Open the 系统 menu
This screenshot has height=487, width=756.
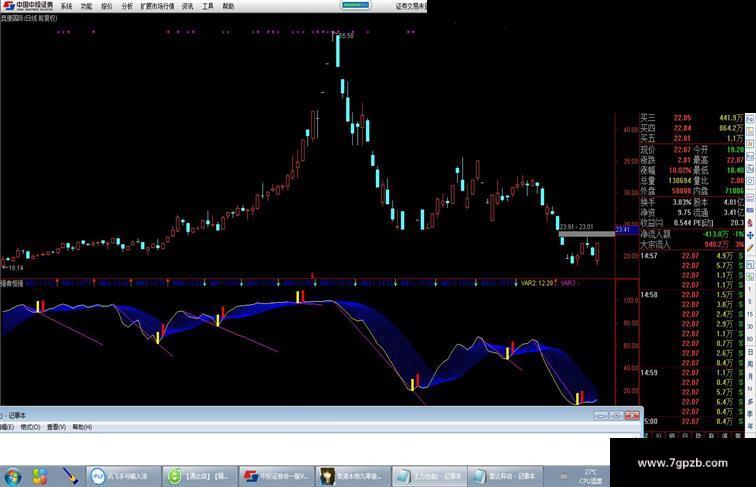click(66, 6)
